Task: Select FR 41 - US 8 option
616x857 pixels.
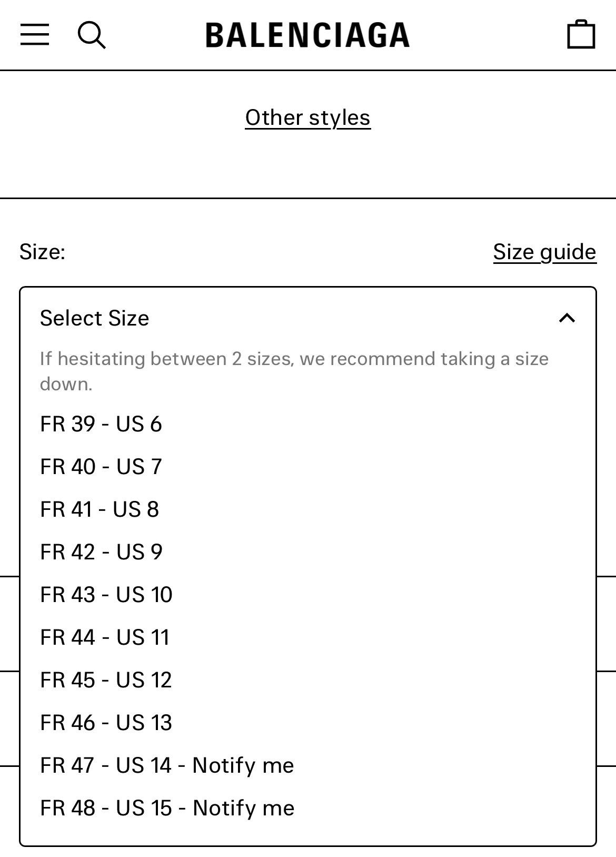Action: [x=308, y=509]
